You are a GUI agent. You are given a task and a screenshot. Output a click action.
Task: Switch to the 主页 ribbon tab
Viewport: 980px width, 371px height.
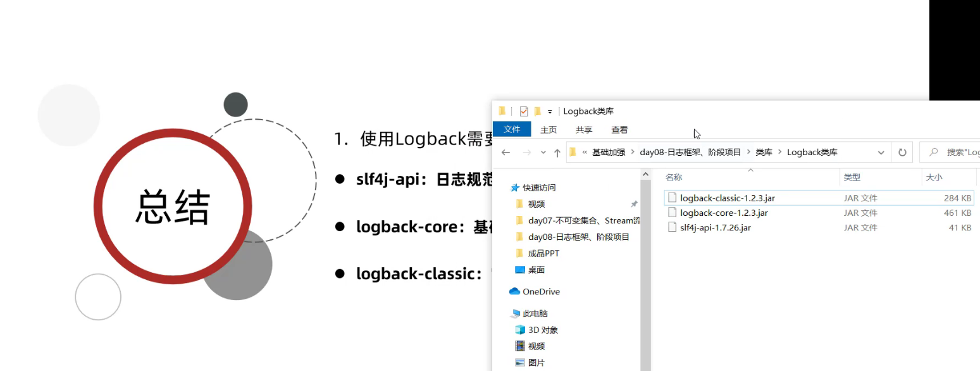[549, 130]
